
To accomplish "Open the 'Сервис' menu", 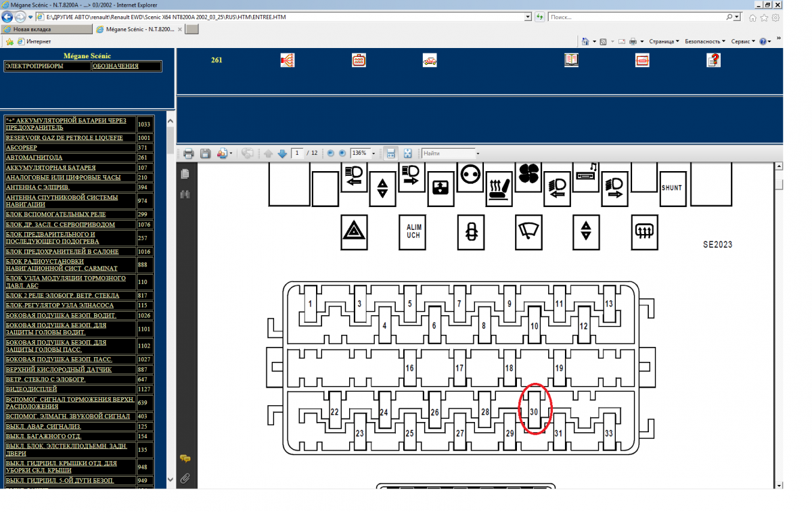I will (743, 41).
